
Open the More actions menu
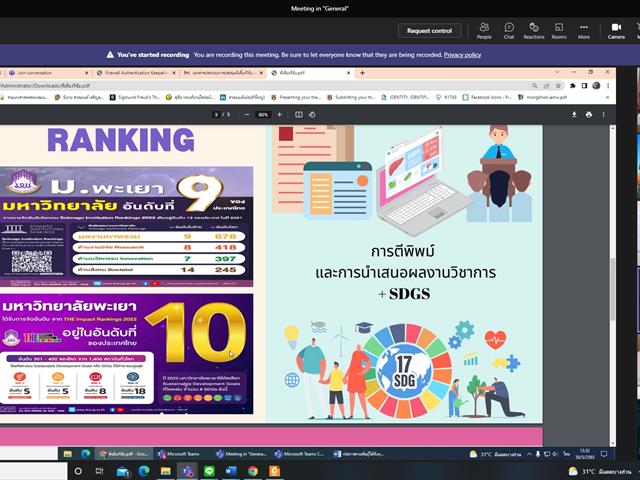click(584, 31)
